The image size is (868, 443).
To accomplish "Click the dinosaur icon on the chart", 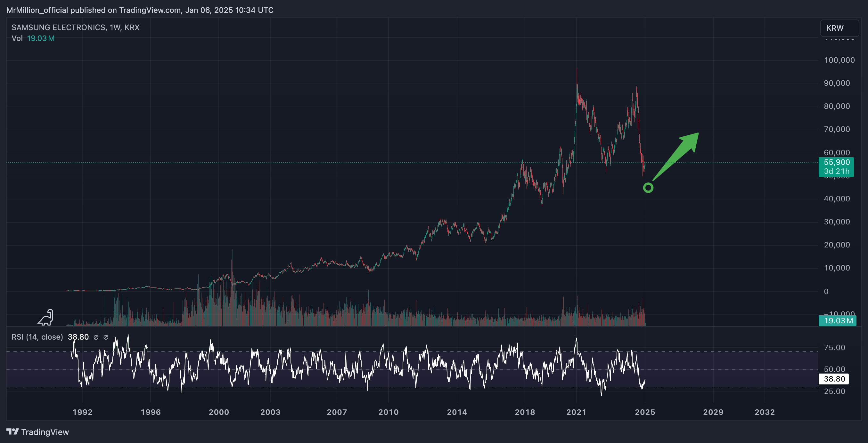I will [x=46, y=318].
